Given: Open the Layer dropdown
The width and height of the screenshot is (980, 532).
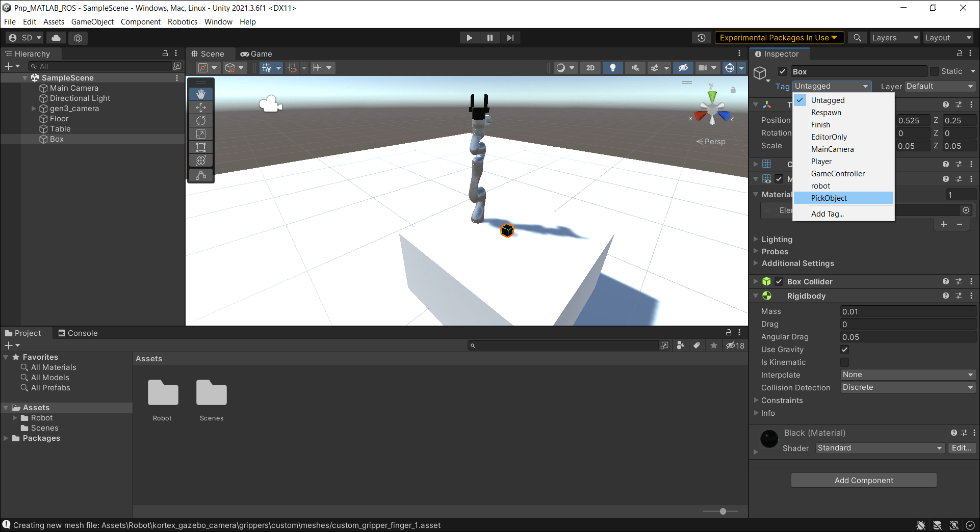Looking at the screenshot, I should (940, 86).
